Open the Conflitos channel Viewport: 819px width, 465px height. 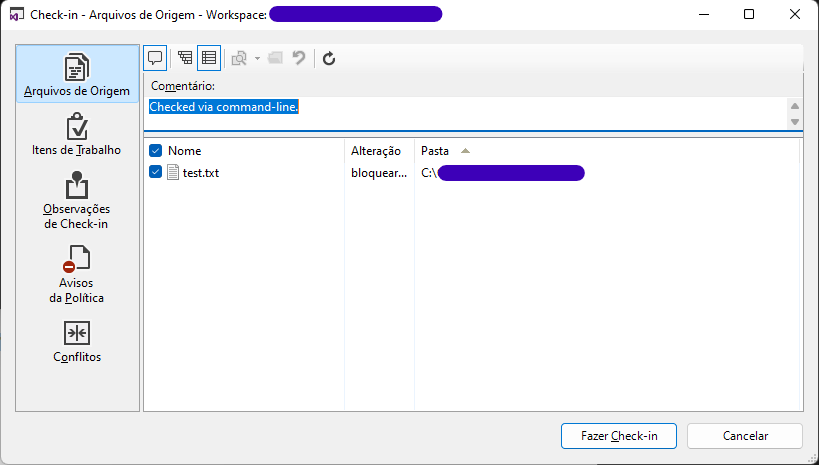(x=77, y=342)
